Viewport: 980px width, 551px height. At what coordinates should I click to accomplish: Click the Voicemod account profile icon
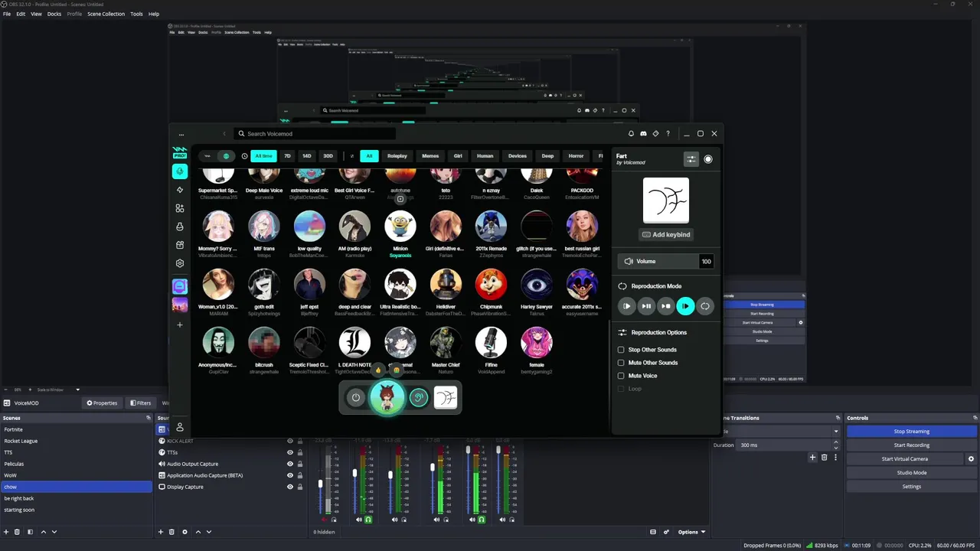click(x=180, y=427)
